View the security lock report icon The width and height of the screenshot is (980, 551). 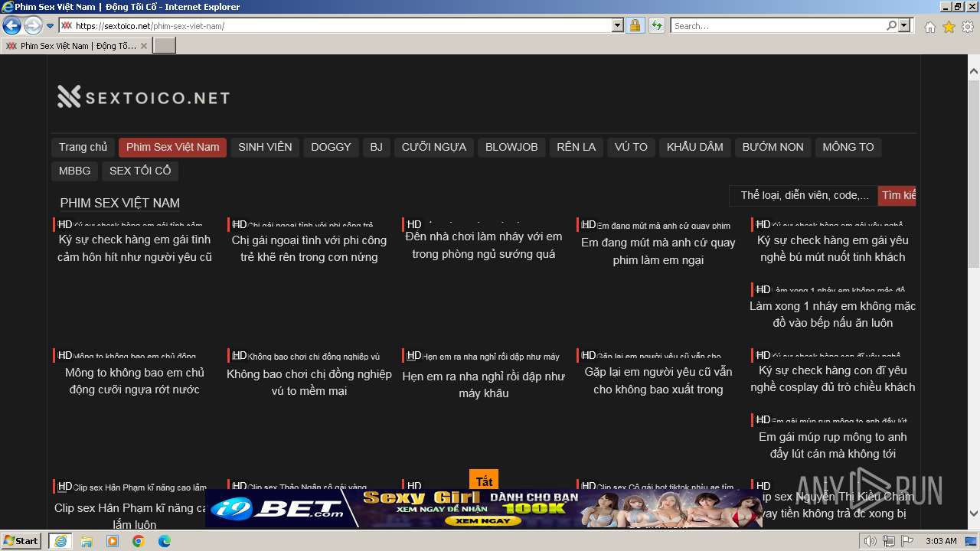click(x=635, y=26)
